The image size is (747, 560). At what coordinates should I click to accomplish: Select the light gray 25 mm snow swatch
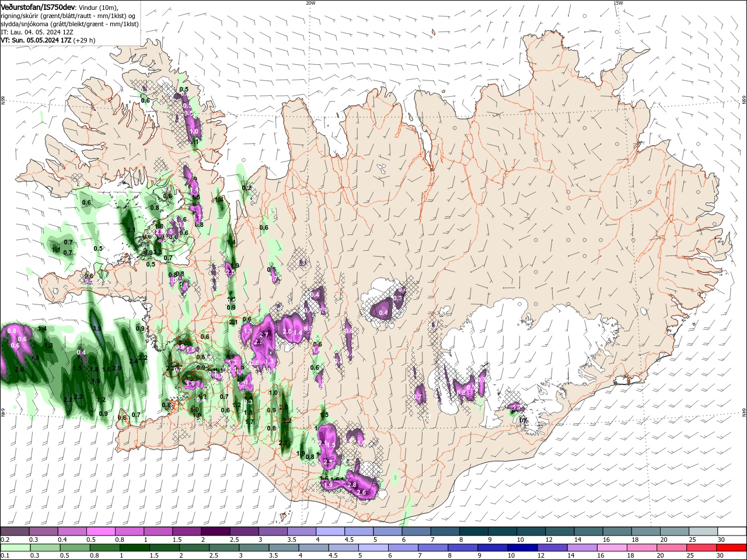pos(703,531)
